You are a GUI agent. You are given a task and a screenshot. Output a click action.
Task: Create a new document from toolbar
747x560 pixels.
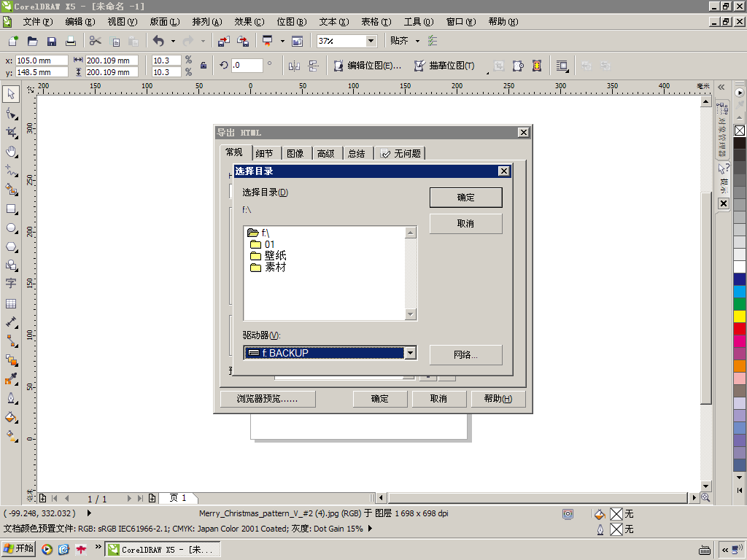click(13, 41)
